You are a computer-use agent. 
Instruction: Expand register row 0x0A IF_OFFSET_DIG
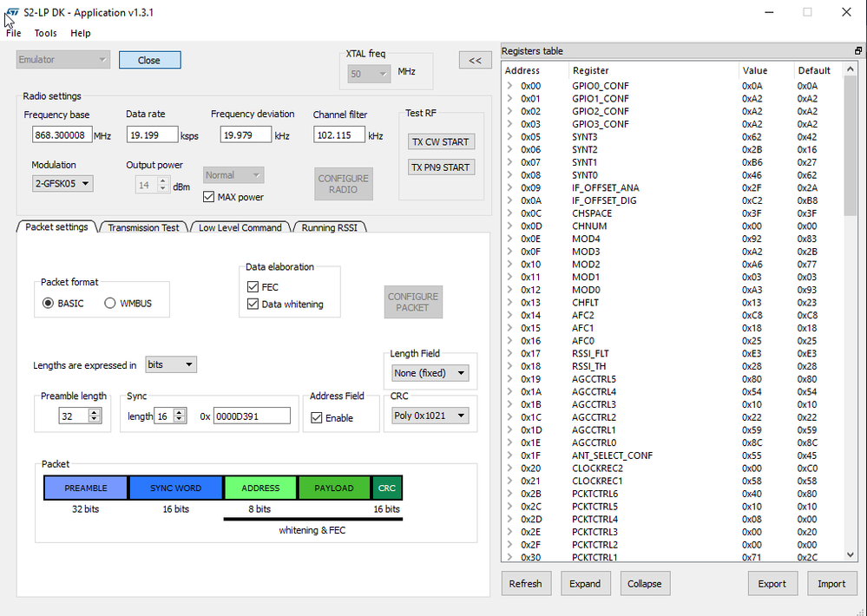[x=509, y=200]
